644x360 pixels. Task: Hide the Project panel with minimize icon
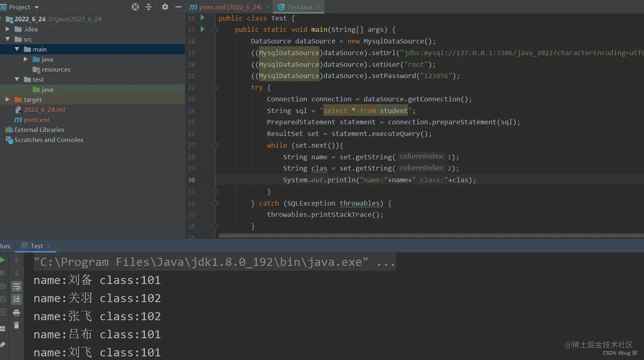(x=178, y=7)
